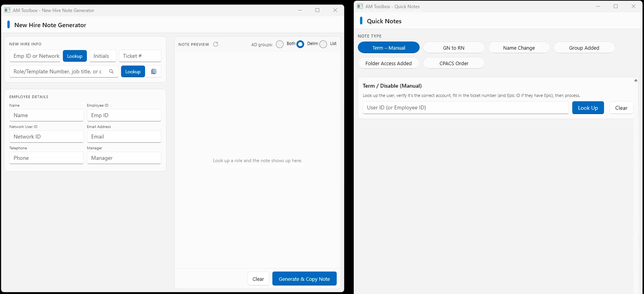Screen dimensions: 644x294
Task: Click the refresh icon beside Note Preview
Action: (216, 44)
